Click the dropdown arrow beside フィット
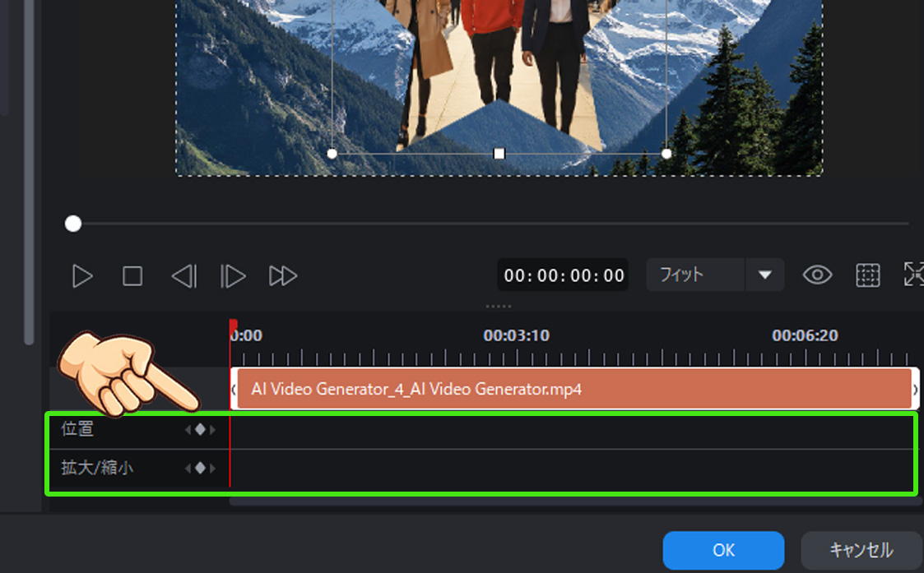This screenshot has height=573, width=924. (x=765, y=275)
